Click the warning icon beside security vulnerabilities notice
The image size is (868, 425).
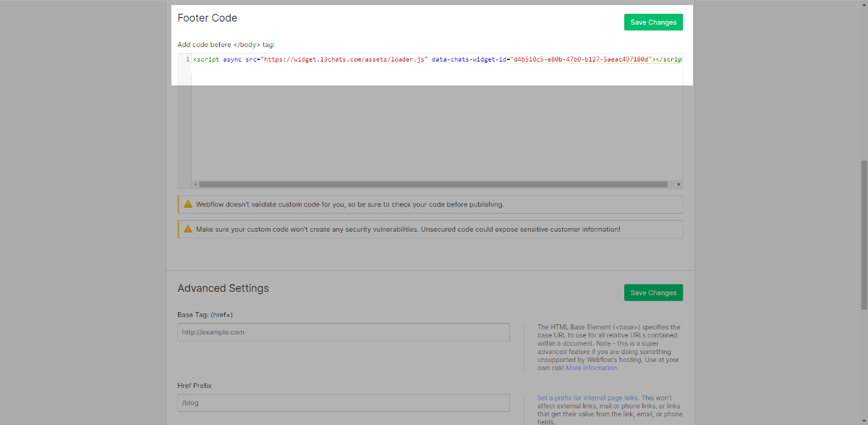point(188,229)
